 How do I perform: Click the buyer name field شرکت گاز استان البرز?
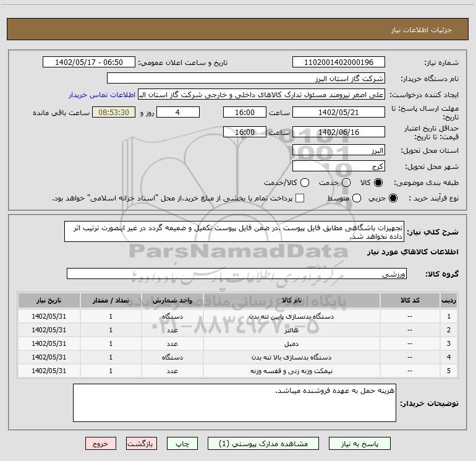pos(246,79)
